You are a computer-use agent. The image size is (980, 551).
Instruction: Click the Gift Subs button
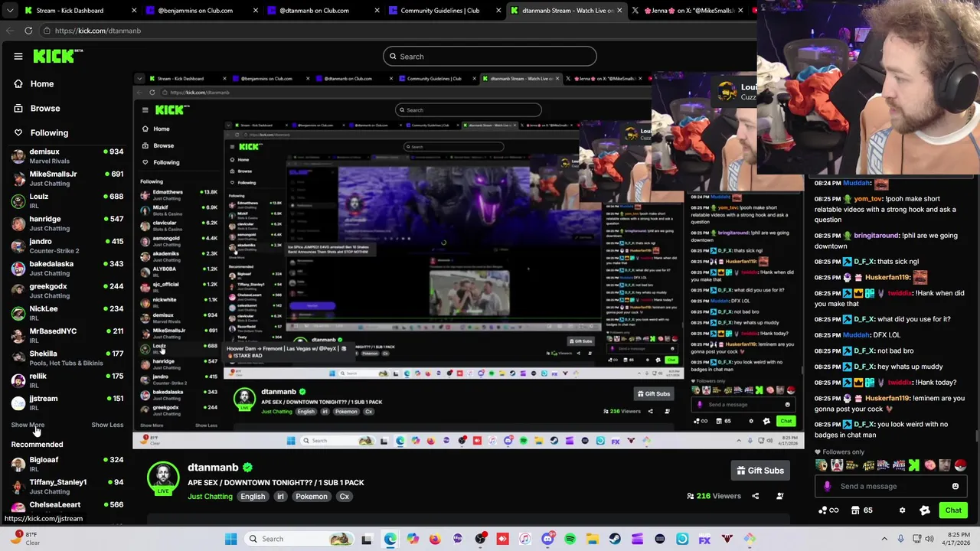click(760, 471)
